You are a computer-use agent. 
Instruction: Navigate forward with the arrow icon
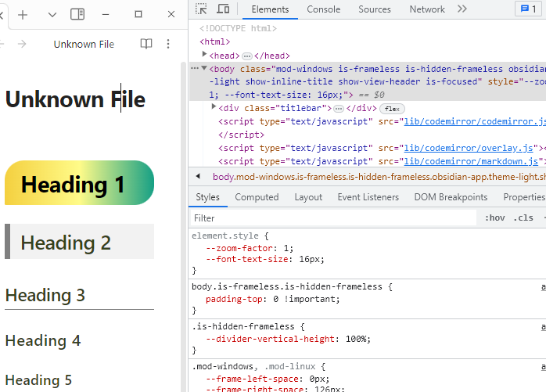coord(22,44)
